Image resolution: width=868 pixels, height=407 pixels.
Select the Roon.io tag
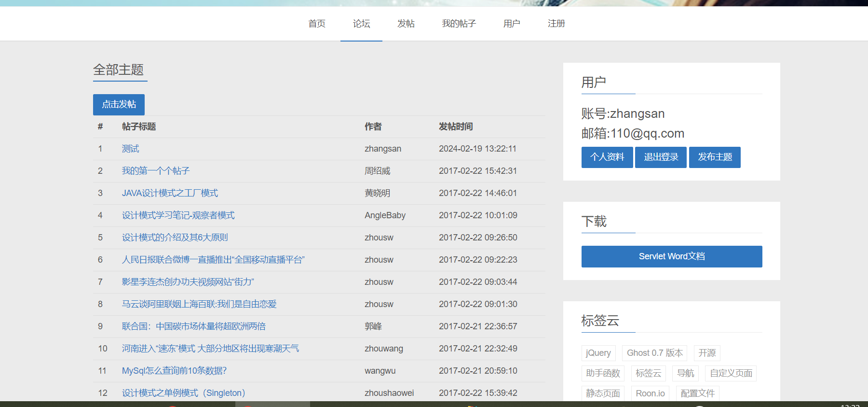point(650,393)
